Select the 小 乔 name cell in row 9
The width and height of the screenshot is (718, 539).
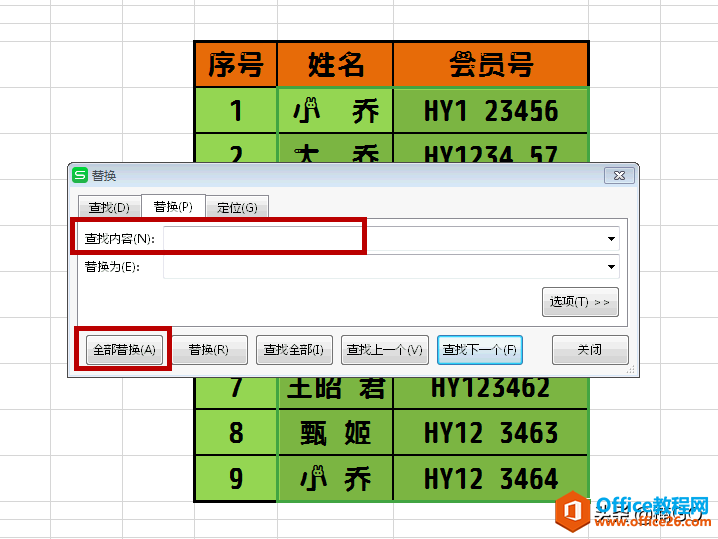(x=335, y=479)
